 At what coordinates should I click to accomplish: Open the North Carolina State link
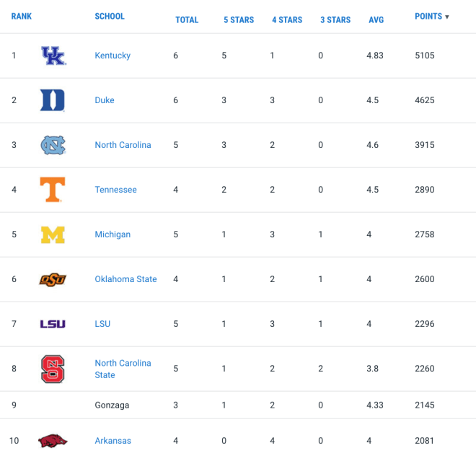point(123,369)
